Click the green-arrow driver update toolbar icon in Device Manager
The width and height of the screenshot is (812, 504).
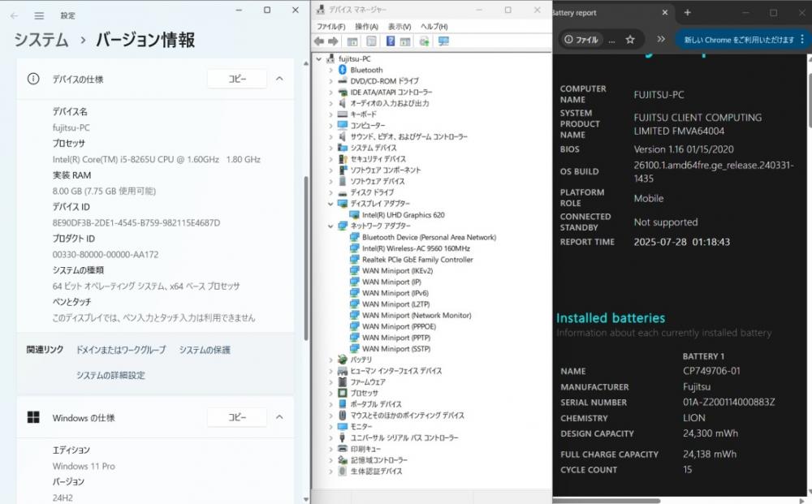pyautogui.click(x=424, y=41)
